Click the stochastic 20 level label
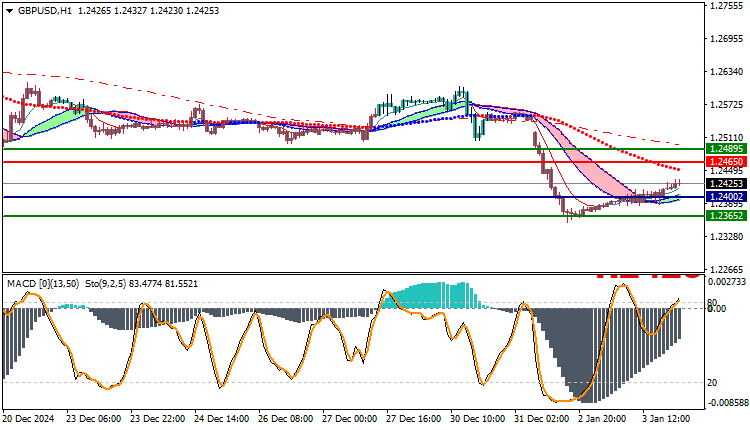The image size is (750, 430). tap(712, 383)
